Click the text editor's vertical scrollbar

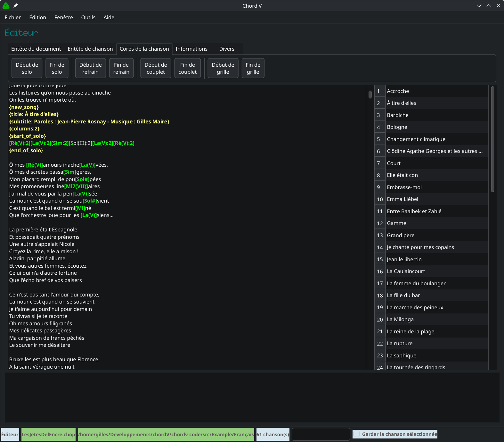(370, 95)
